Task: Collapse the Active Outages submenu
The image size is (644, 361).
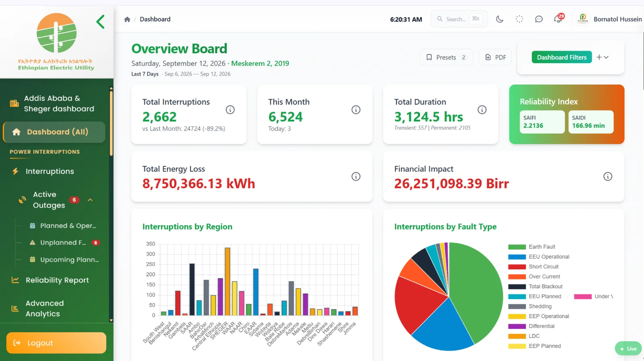Action: pyautogui.click(x=91, y=200)
